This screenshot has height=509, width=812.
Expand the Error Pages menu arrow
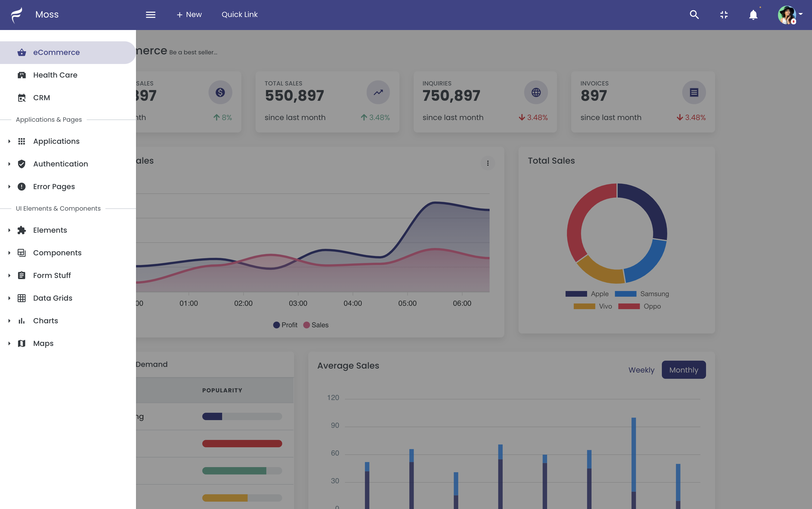[x=9, y=187]
